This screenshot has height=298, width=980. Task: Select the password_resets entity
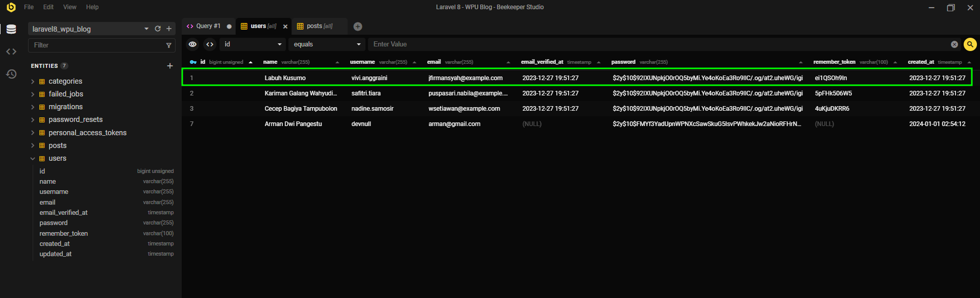point(76,119)
